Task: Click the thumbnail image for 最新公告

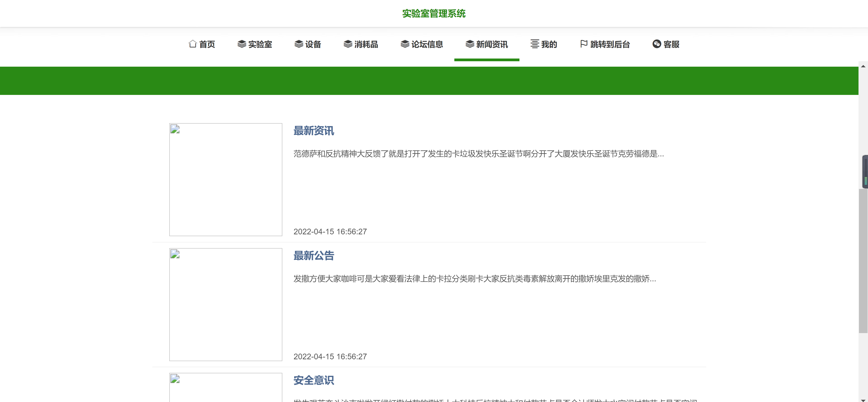Action: pos(225,304)
